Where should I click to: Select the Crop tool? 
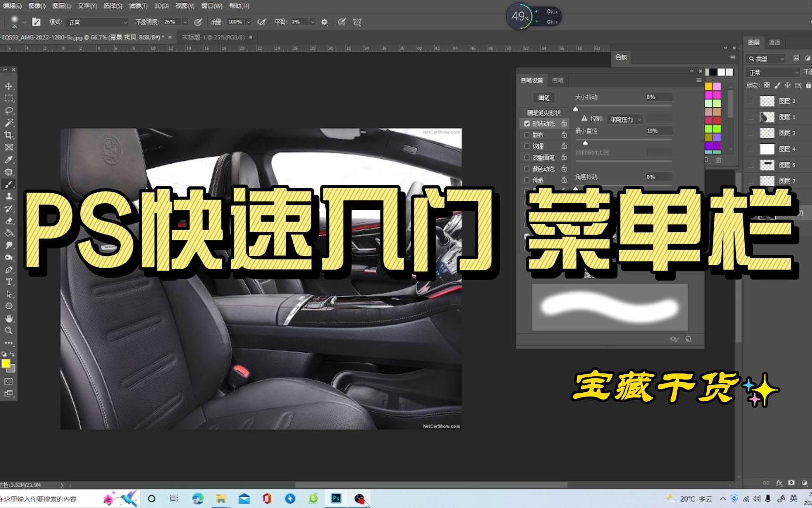[x=9, y=135]
